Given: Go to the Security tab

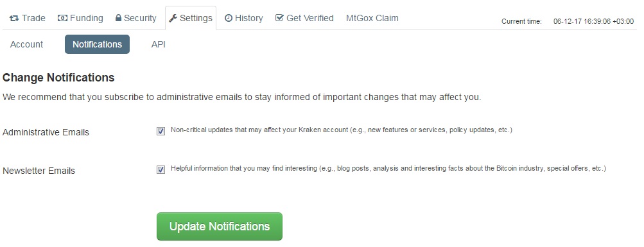Looking at the screenshot, I should pos(136,18).
